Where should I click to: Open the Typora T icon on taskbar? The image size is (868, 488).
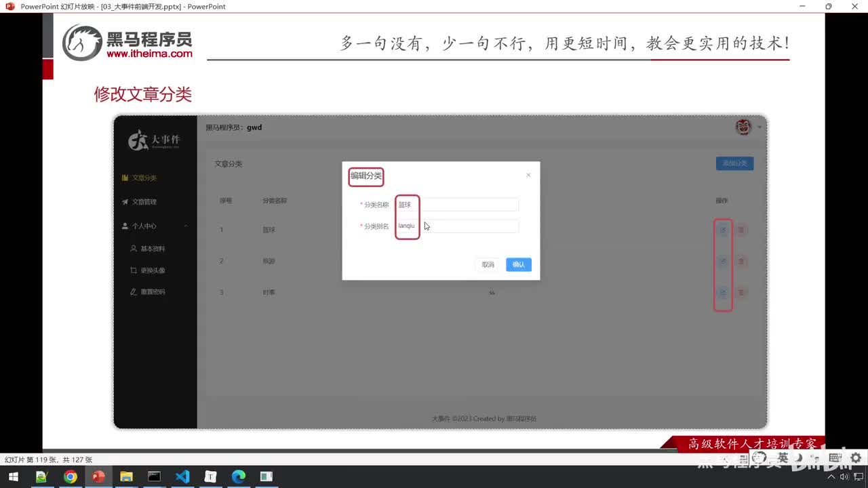211,476
